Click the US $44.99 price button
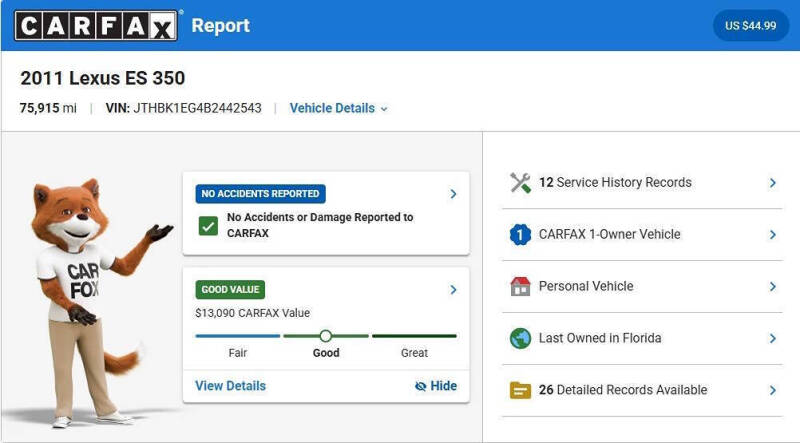Screen dimensions: 800x443 [751, 26]
